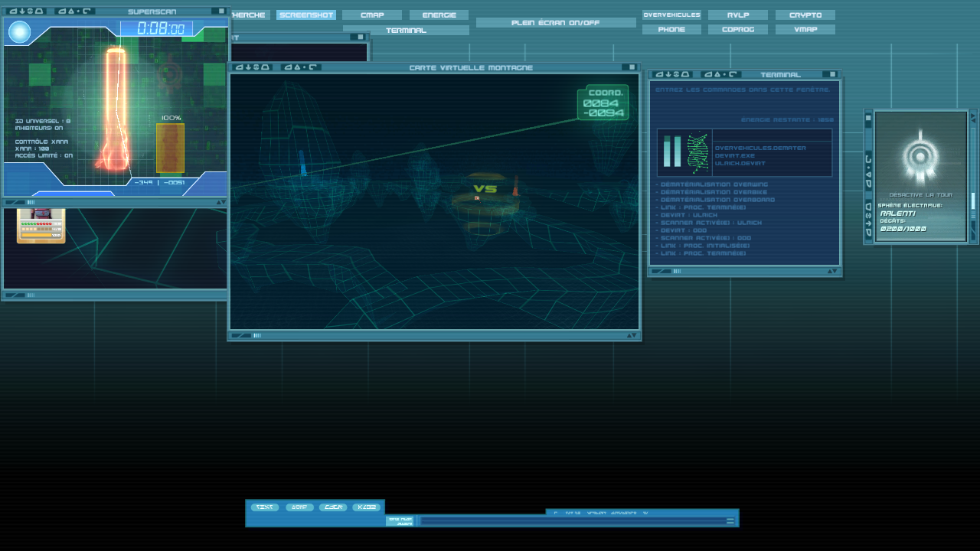980x551 pixels.
Task: Open the SCREENSHOT function button
Action: 306,15
